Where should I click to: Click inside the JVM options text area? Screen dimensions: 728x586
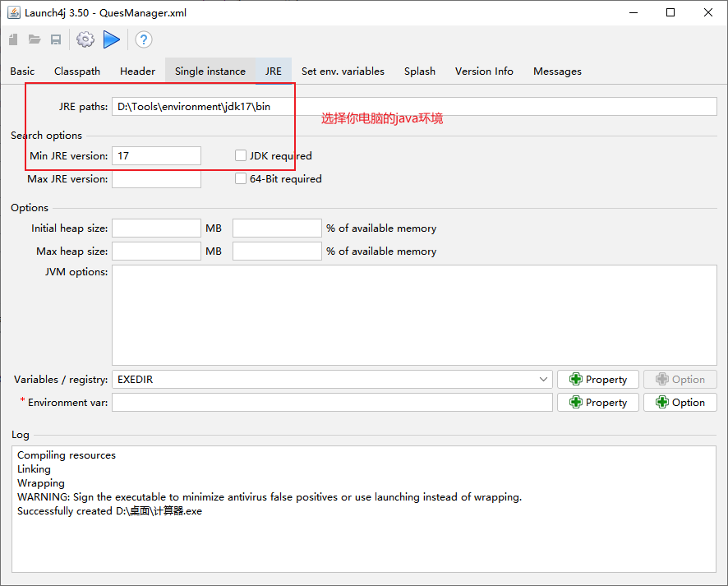click(x=414, y=316)
